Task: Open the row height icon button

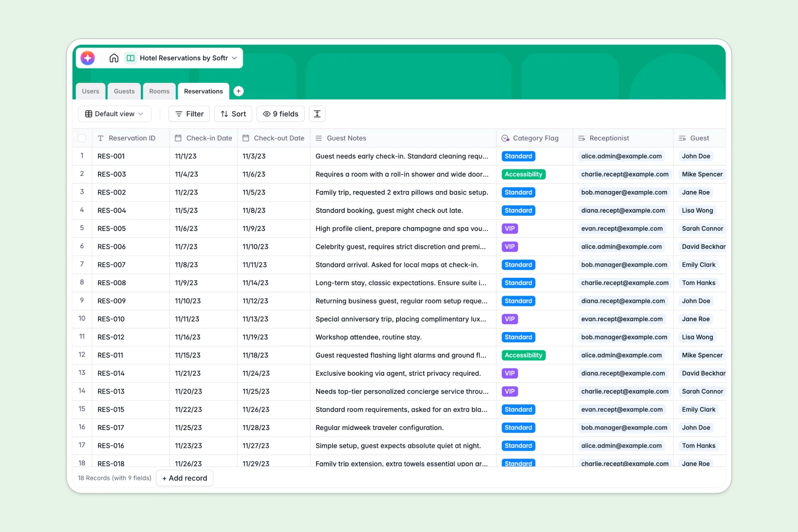Action: 317,114
